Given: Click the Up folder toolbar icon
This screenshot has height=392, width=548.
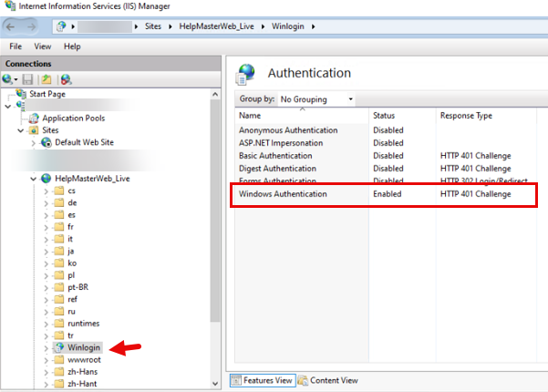Looking at the screenshot, I should (x=47, y=79).
